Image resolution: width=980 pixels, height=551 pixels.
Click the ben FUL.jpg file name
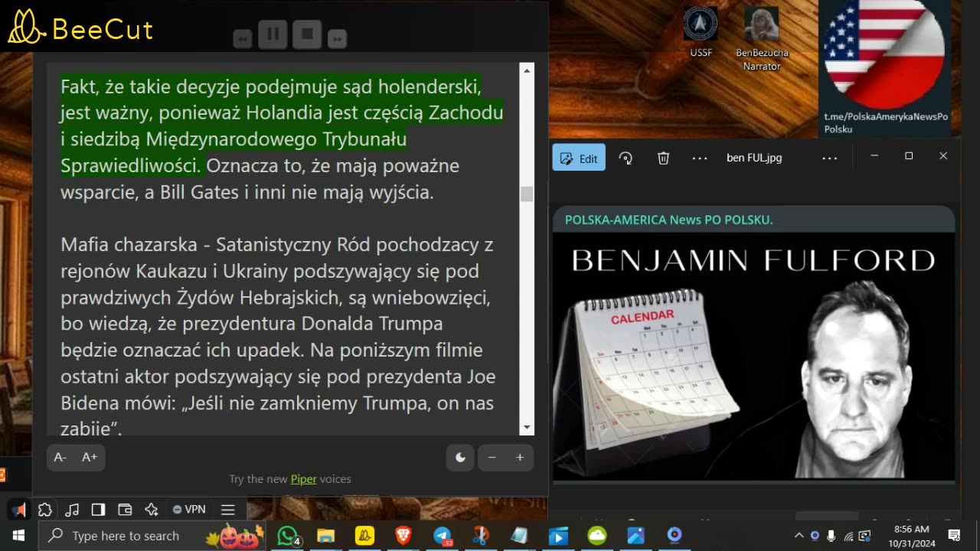pos(754,158)
